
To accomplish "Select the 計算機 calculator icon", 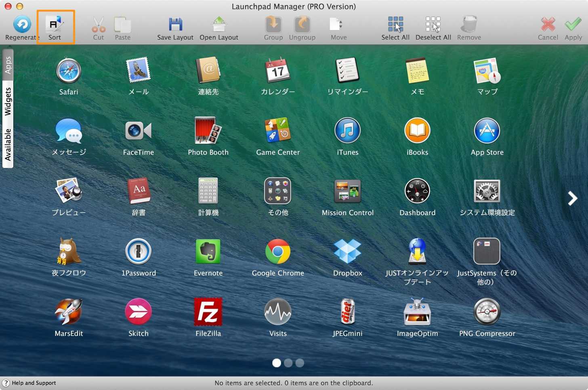I will coord(208,191).
